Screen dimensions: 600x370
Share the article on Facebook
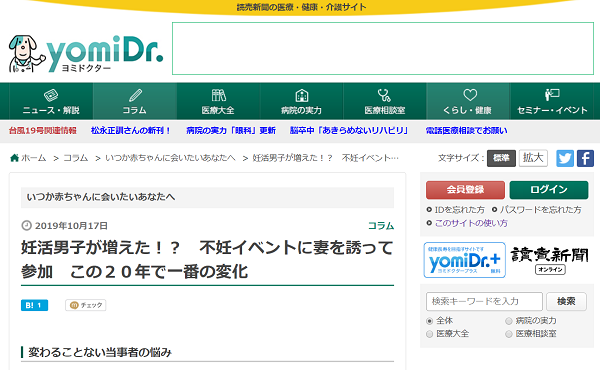coord(585,158)
